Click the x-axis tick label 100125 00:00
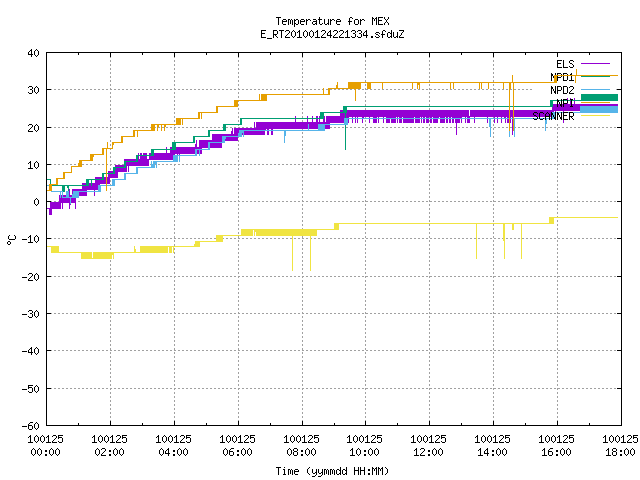 click(45, 446)
